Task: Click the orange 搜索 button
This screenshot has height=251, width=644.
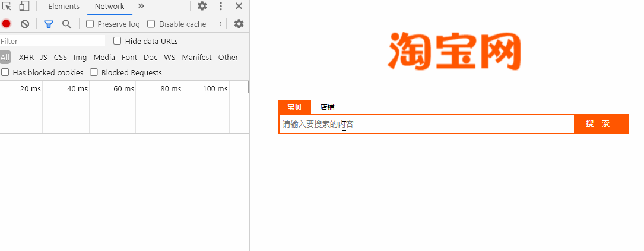Action: pyautogui.click(x=601, y=124)
